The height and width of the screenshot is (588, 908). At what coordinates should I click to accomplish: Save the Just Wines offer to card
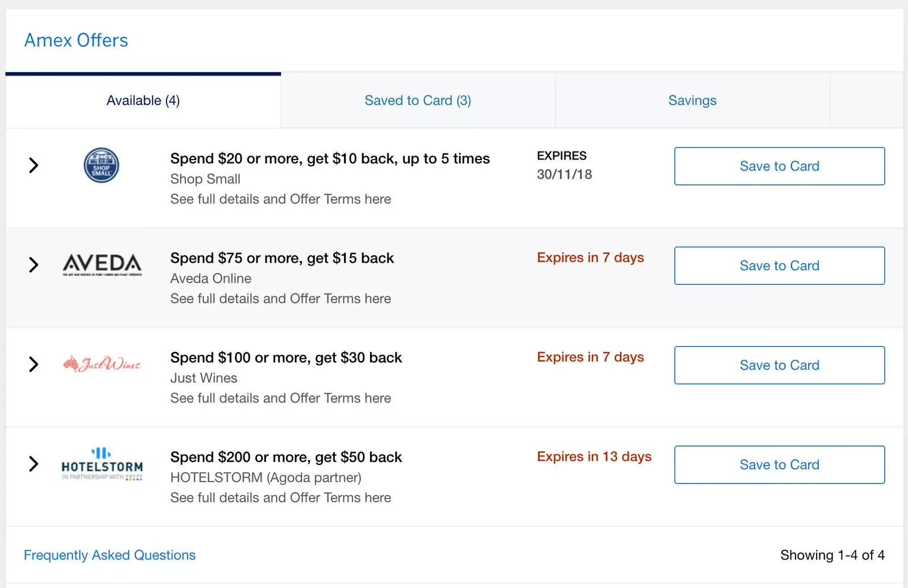tap(779, 365)
